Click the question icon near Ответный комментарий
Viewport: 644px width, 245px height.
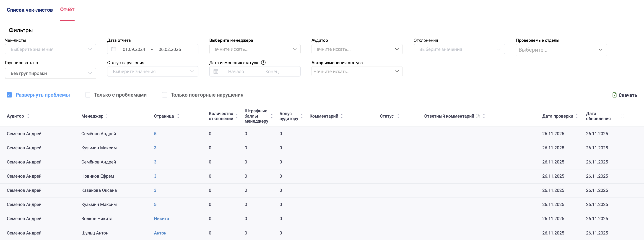478,116
